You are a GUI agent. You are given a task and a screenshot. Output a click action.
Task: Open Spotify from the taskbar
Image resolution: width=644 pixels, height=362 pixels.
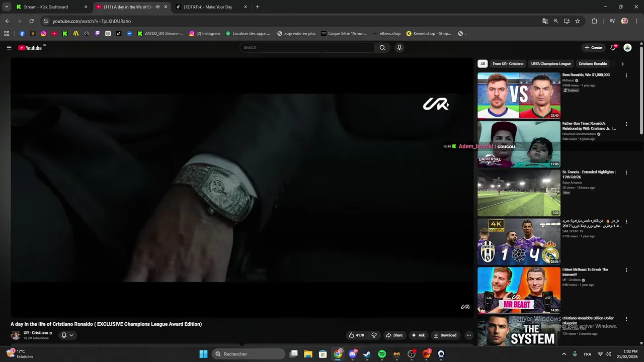click(382, 354)
